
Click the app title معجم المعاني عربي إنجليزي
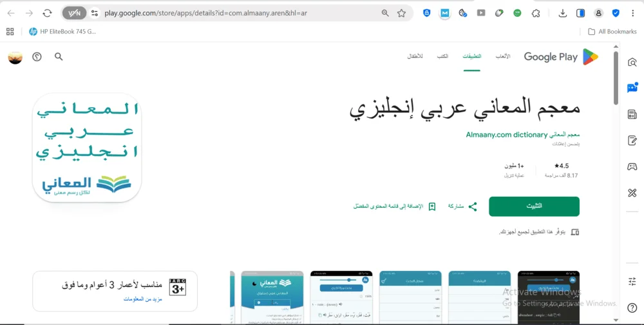tap(464, 109)
